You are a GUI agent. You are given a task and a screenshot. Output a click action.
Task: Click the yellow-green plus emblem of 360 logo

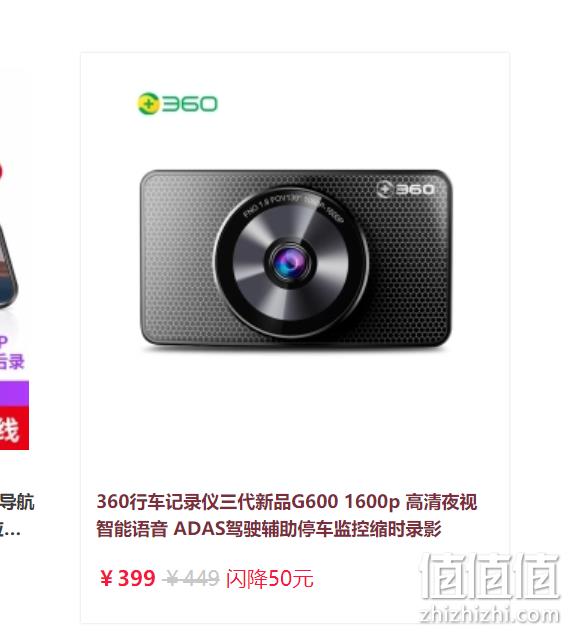coord(148,104)
